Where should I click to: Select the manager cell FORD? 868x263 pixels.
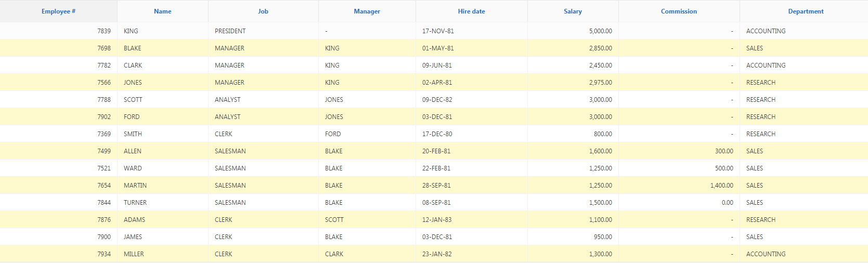pyautogui.click(x=333, y=134)
